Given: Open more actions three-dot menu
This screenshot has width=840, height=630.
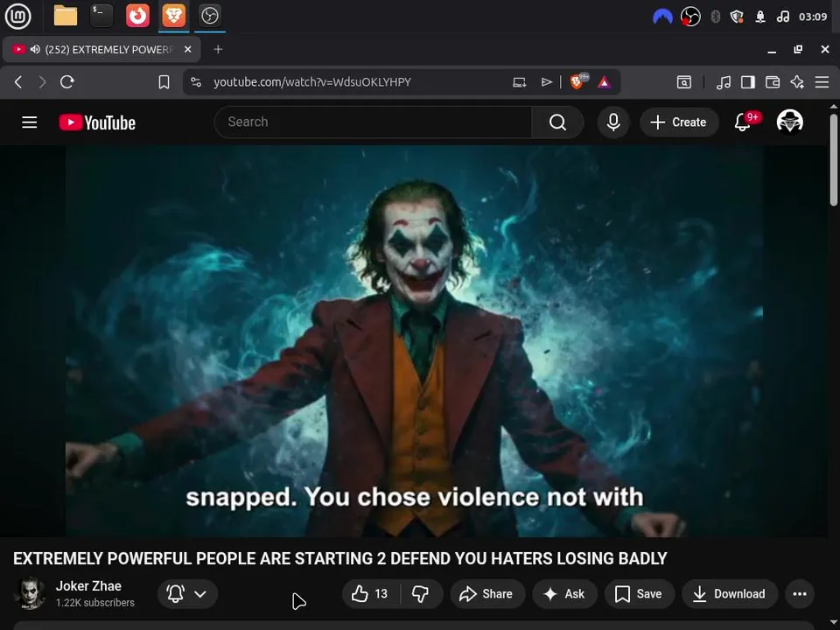Looking at the screenshot, I should coord(800,593).
